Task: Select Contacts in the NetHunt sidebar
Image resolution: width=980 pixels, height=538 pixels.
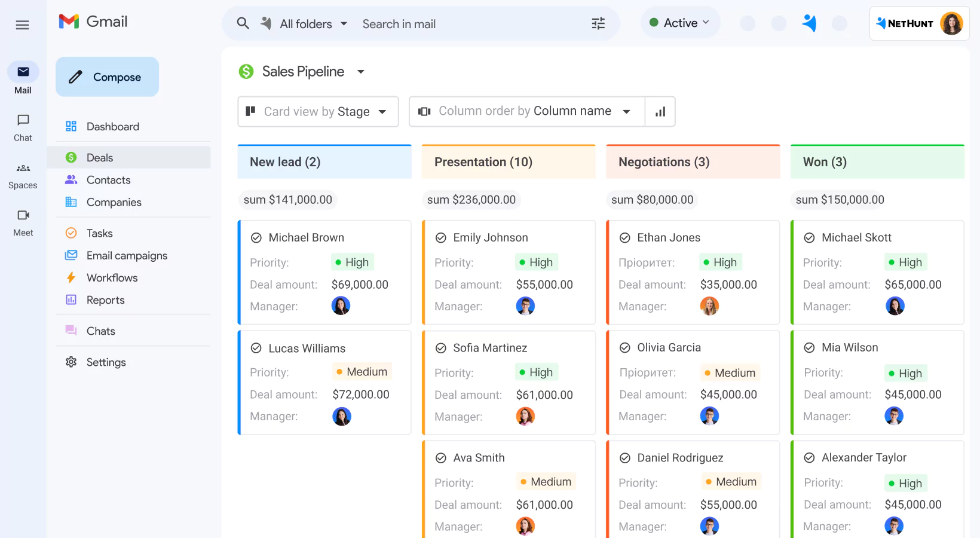Action: (x=108, y=179)
